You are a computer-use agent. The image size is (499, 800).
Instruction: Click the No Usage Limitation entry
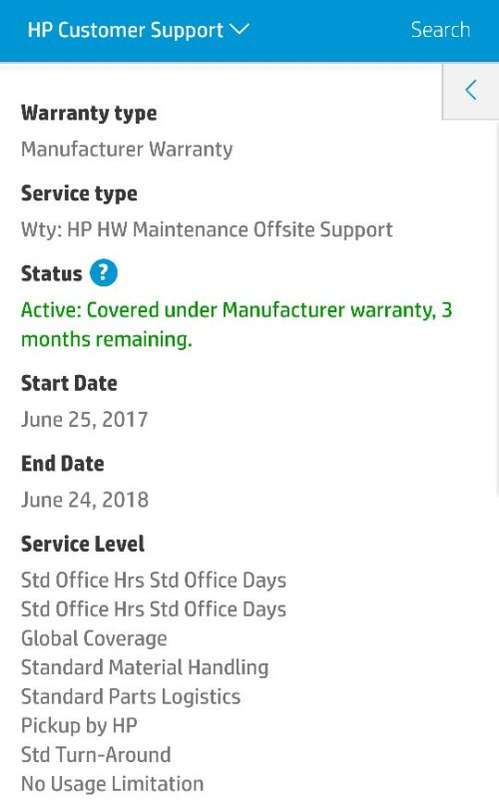pyautogui.click(x=112, y=784)
